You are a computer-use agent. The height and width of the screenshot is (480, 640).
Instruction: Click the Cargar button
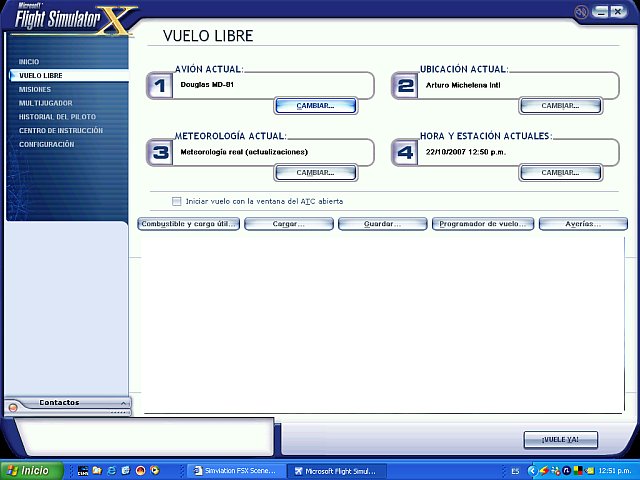pyautogui.click(x=289, y=224)
